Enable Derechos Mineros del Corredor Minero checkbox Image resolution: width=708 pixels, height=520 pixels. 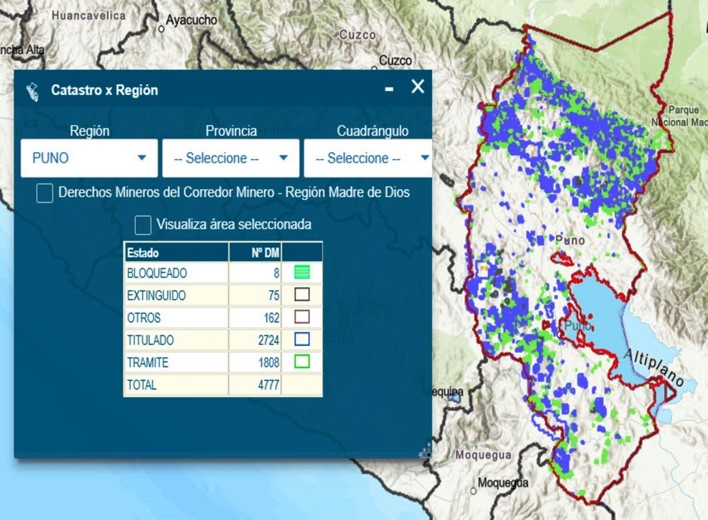[45, 193]
